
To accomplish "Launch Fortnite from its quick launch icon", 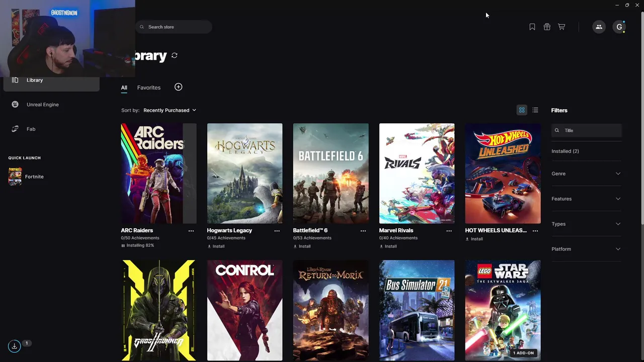I will [15, 176].
